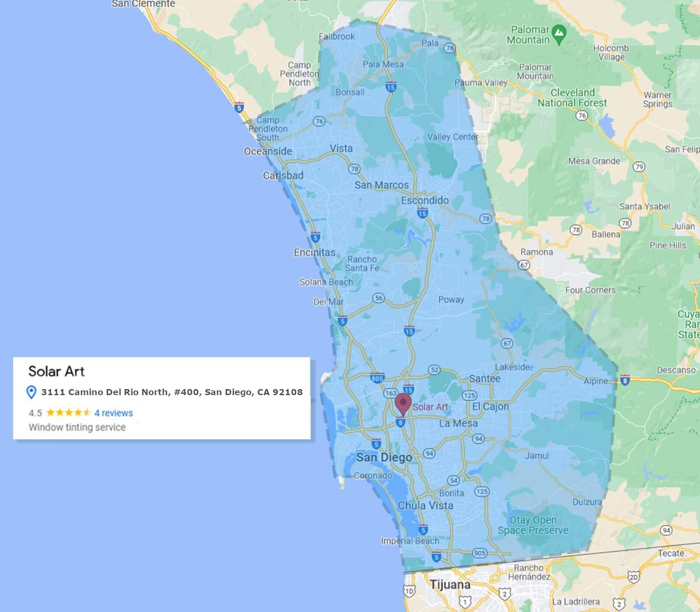The height and width of the screenshot is (612, 700).
Task: Click the Cleveland National Forest label
Action: click(572, 98)
